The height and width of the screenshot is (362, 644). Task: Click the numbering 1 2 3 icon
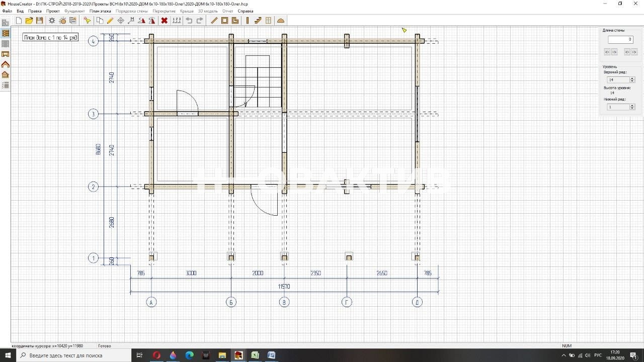(x=177, y=21)
